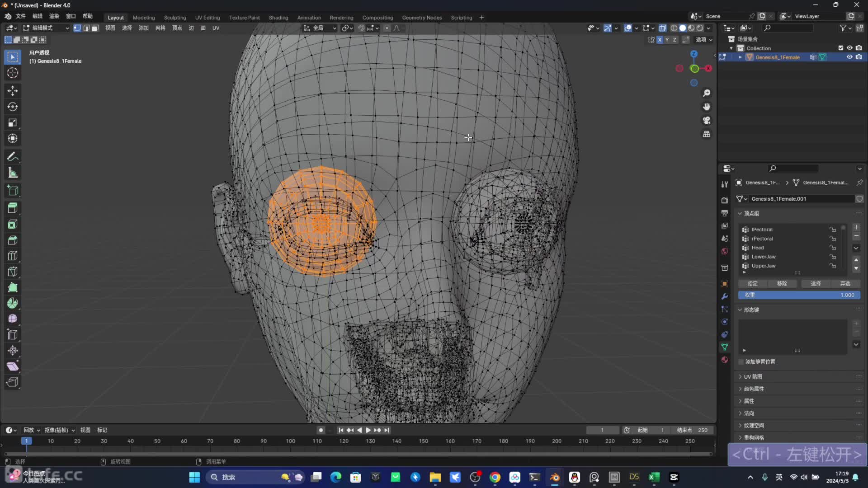Add a new vertex group with plus
The image size is (868, 488).
(x=856, y=227)
